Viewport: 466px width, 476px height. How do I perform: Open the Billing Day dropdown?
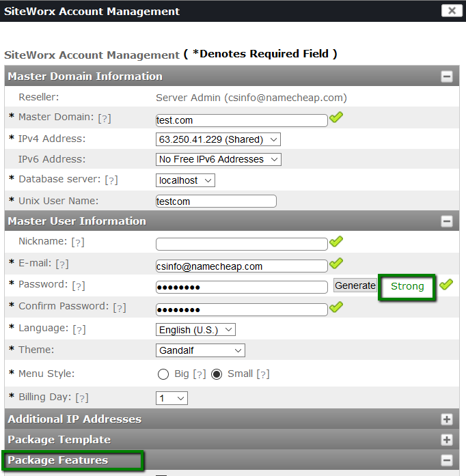coord(172,398)
